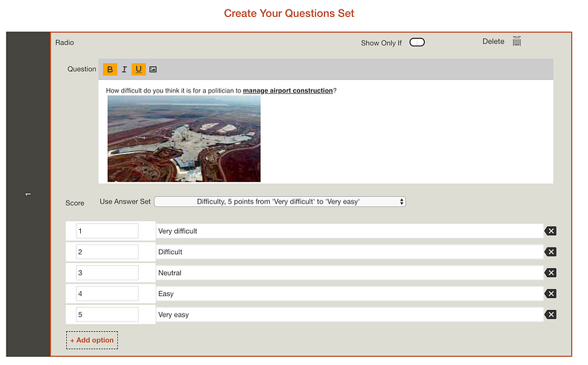Image resolution: width=588 pixels, height=365 pixels.
Task: Click the question text about airport construction
Action: (x=221, y=91)
